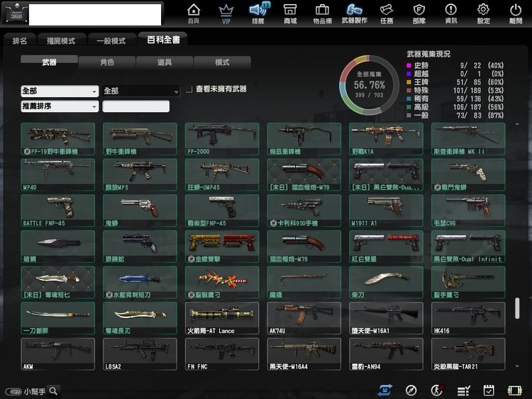
Task: Open the VIP crown icon
Action: point(226,13)
